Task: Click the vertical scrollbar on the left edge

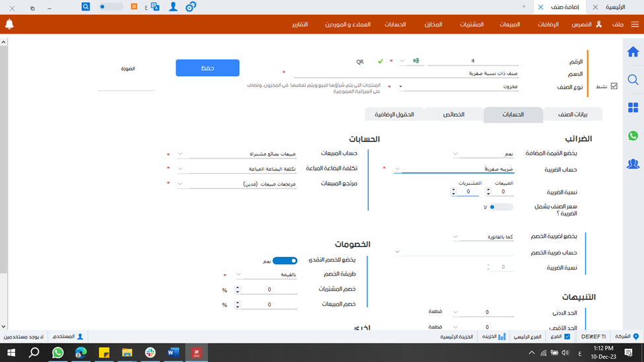Action: (4, 158)
